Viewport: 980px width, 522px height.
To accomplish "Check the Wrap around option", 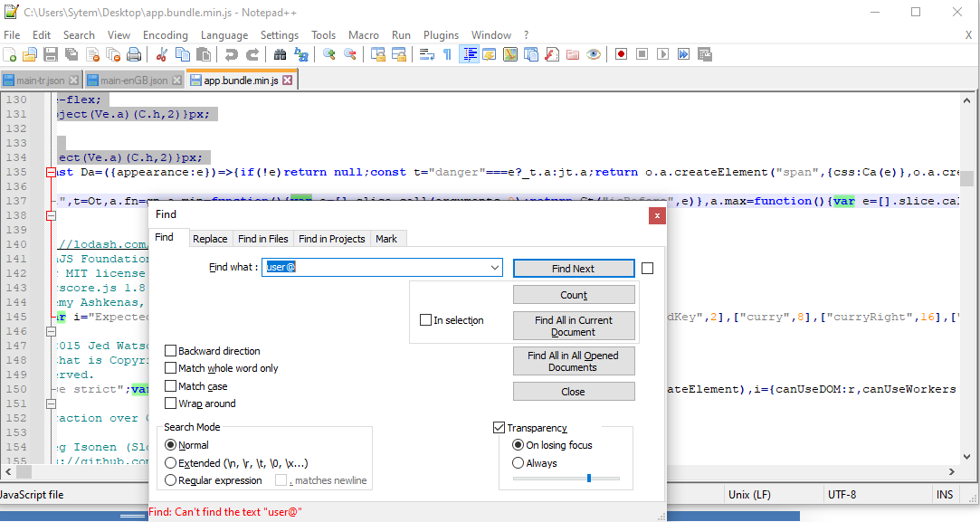I will tap(171, 403).
